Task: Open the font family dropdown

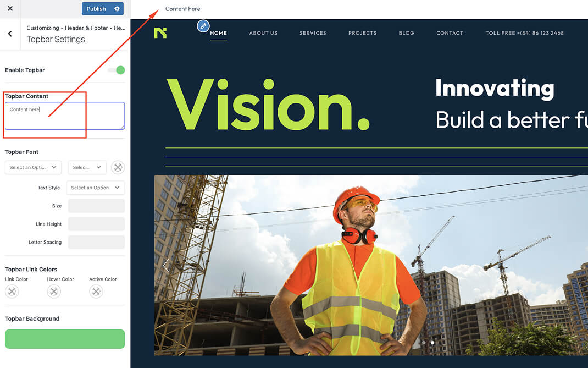Action: pos(33,167)
